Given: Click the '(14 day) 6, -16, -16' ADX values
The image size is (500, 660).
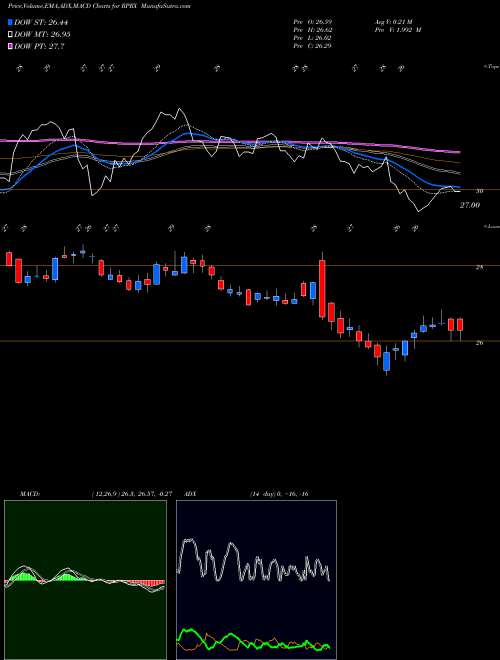Looking at the screenshot, I should tap(280, 494).
